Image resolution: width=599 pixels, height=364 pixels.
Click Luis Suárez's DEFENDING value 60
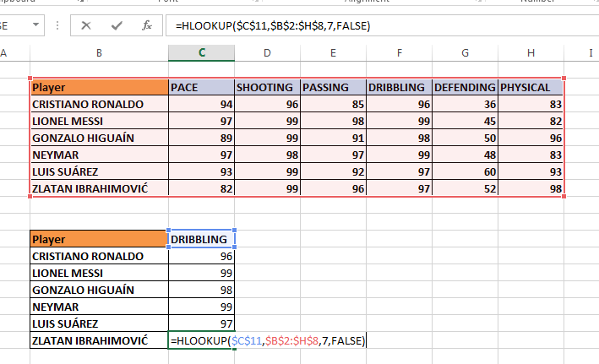pyautogui.click(x=465, y=171)
